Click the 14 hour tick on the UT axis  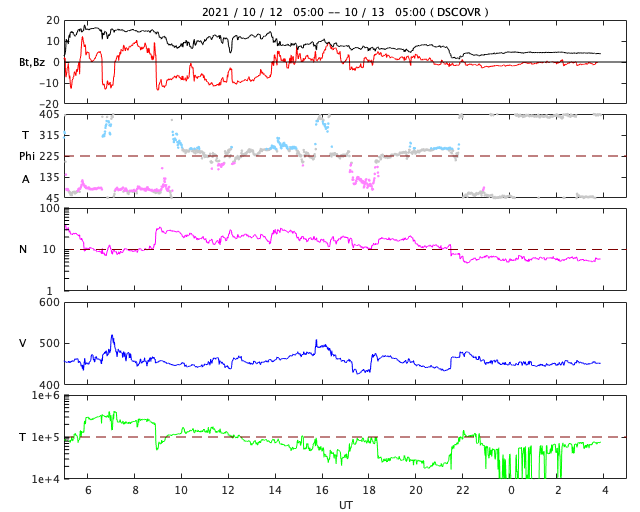pos(275,490)
